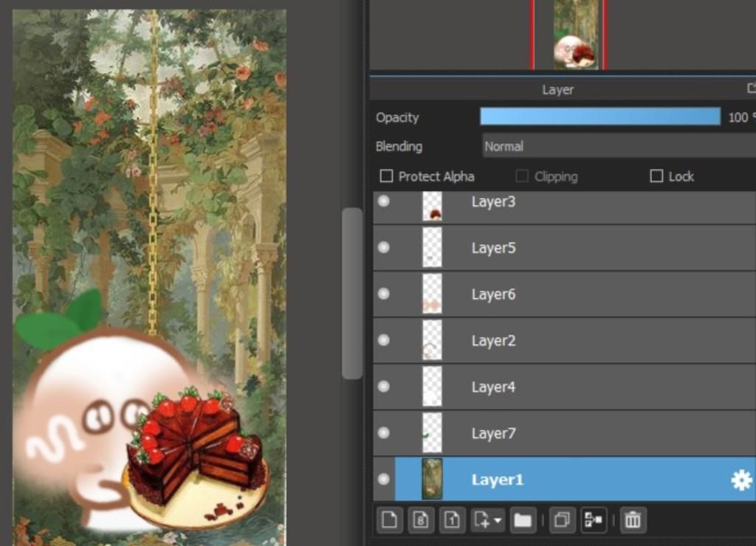Click the Layer3 thumbnail with cake
This screenshot has width=756, height=546.
tap(432, 207)
